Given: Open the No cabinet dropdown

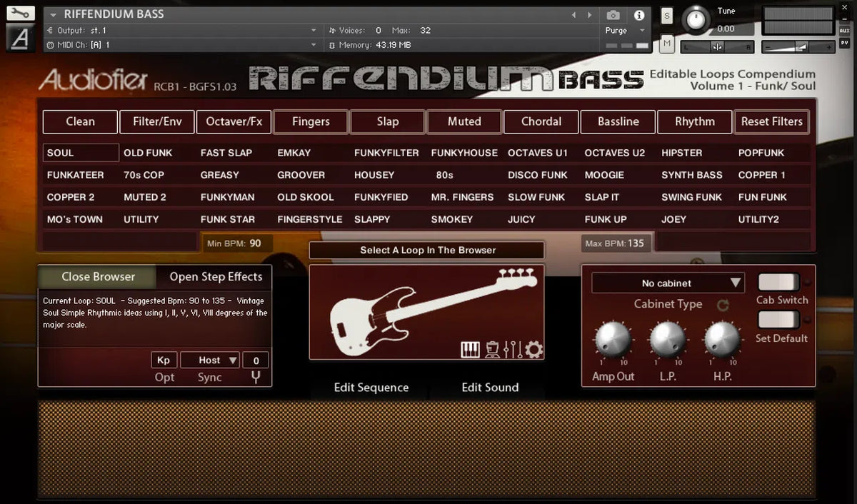Looking at the screenshot, I should [667, 283].
